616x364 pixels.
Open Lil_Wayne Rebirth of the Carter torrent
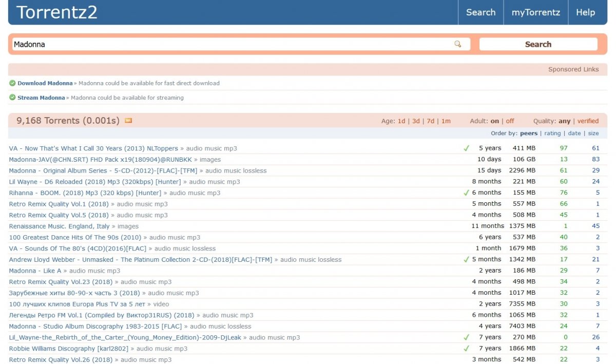point(125,338)
